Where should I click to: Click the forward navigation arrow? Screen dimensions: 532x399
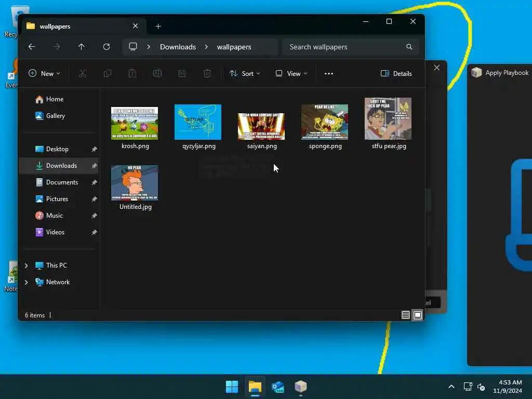(x=57, y=47)
